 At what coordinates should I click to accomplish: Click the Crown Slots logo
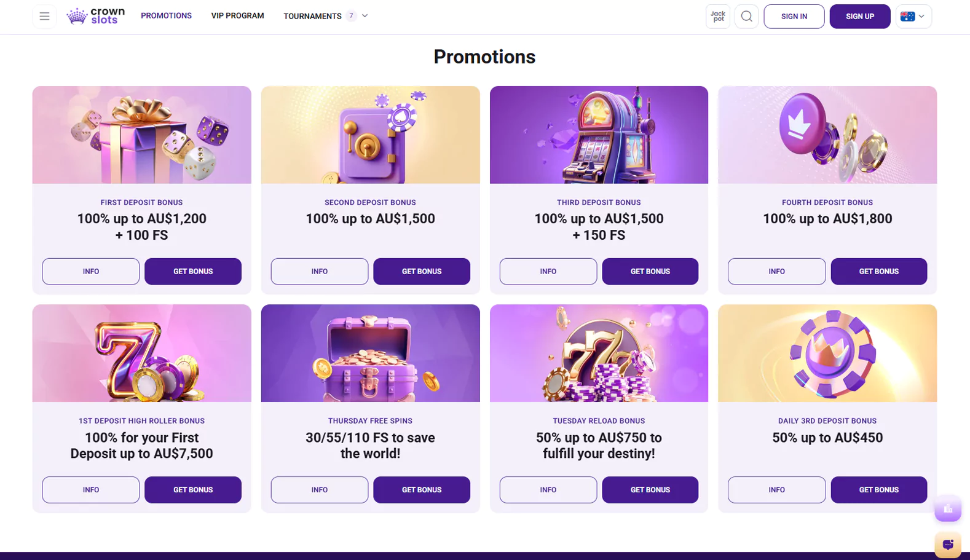(96, 16)
